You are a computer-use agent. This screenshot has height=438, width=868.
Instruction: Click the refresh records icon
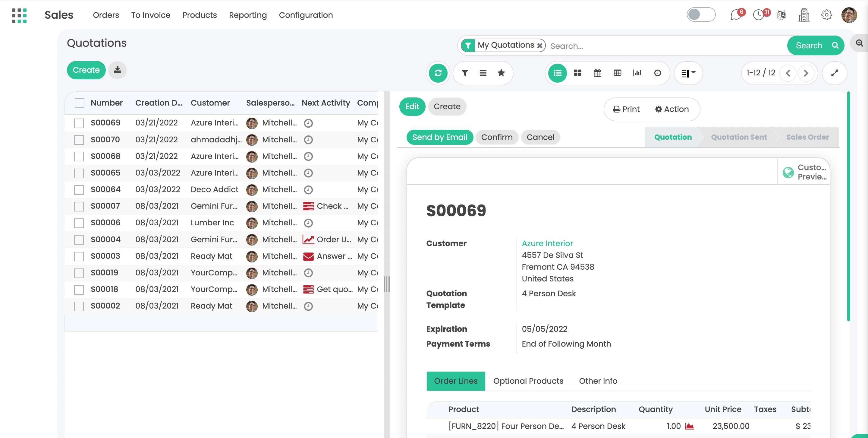438,73
